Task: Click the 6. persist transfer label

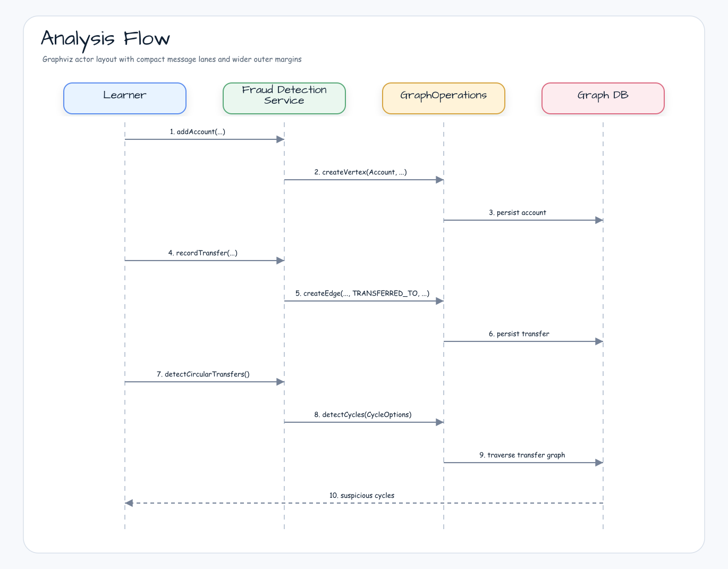Action: (519, 334)
